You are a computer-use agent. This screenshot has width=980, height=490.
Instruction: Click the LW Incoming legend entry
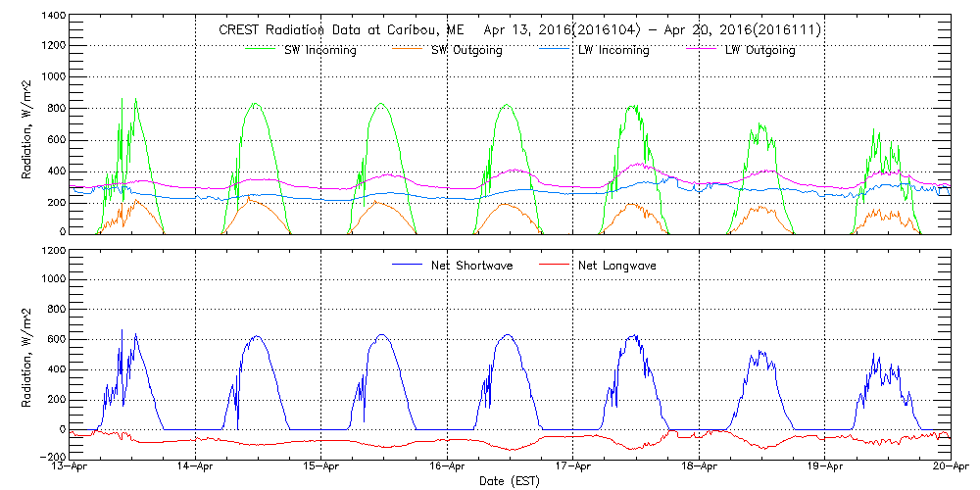[x=609, y=50]
